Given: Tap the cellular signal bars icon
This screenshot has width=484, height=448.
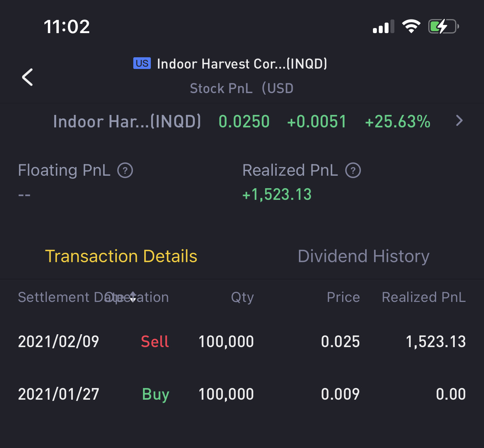Looking at the screenshot, I should coord(383,26).
